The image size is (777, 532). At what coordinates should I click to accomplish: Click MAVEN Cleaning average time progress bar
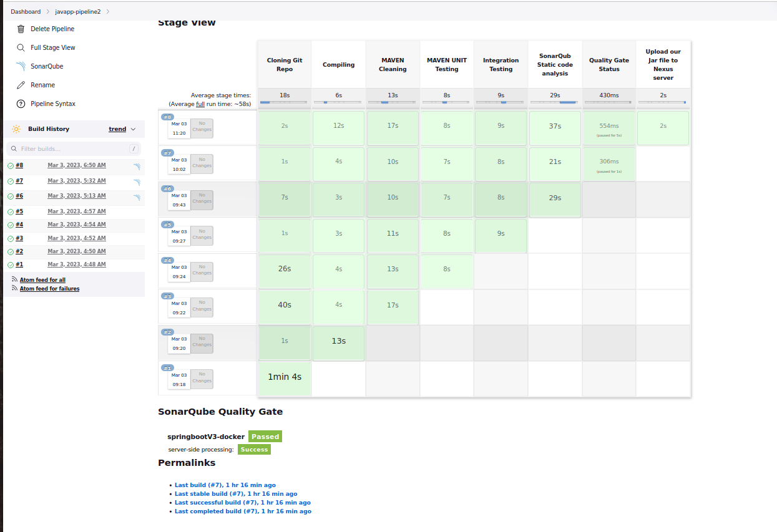pos(393,102)
